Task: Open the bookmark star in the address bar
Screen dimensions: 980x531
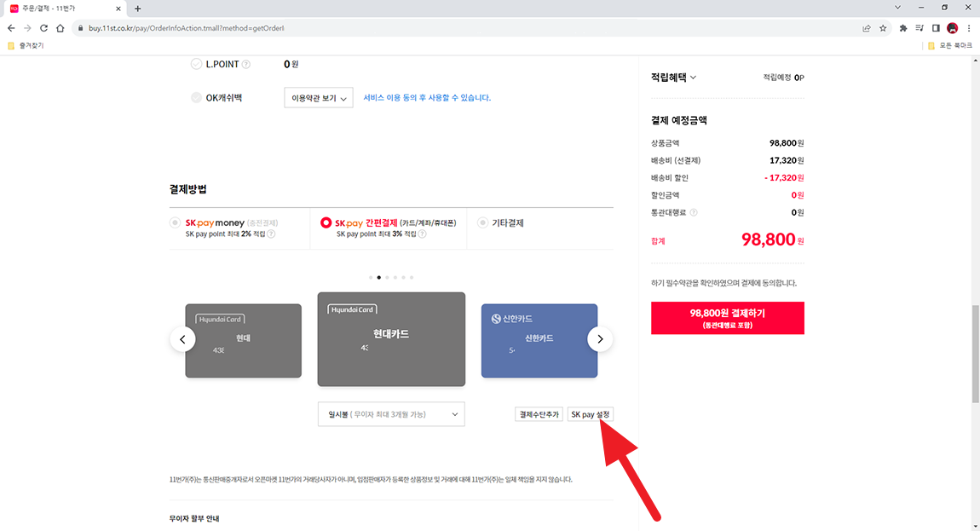Action: coord(884,27)
